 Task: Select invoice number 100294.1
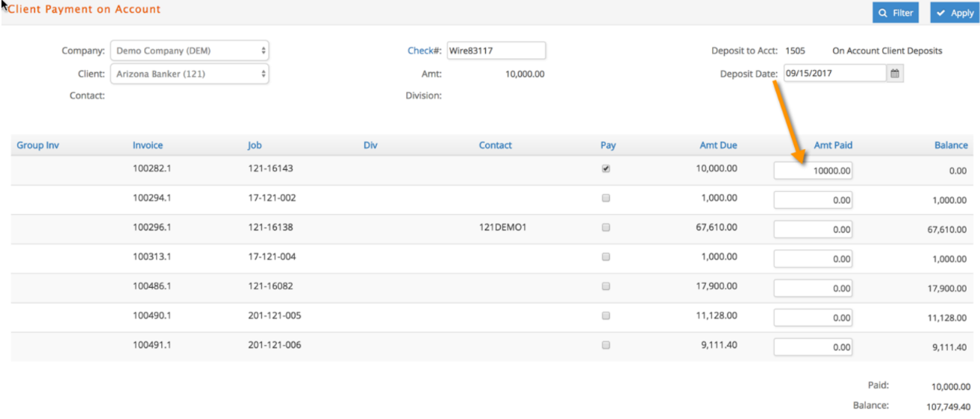[x=152, y=198]
